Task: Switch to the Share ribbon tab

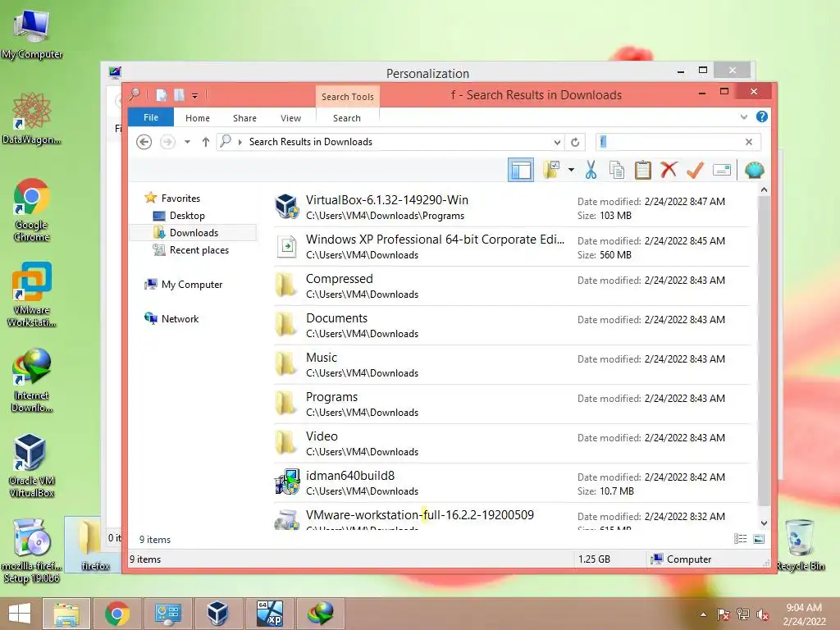Action: tap(244, 118)
